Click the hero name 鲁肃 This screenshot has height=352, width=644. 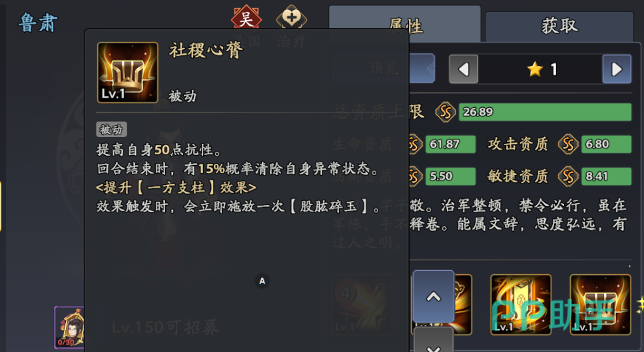click(x=38, y=22)
